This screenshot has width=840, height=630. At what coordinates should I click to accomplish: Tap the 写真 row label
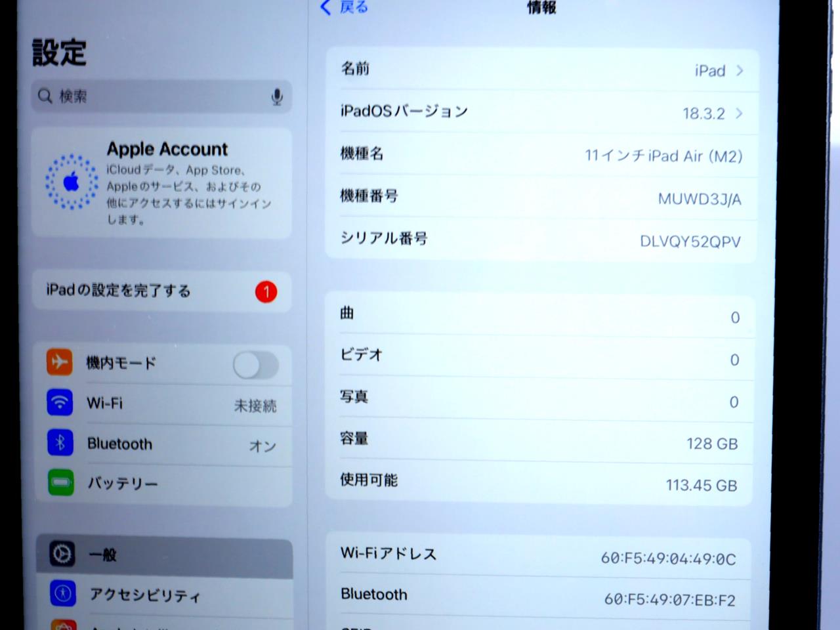click(x=354, y=396)
